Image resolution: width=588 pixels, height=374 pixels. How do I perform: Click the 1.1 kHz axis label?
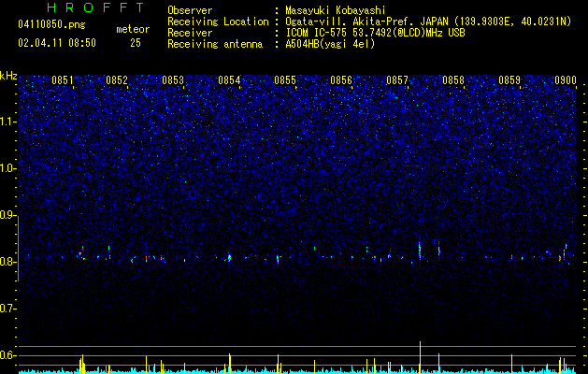[x=8, y=122]
